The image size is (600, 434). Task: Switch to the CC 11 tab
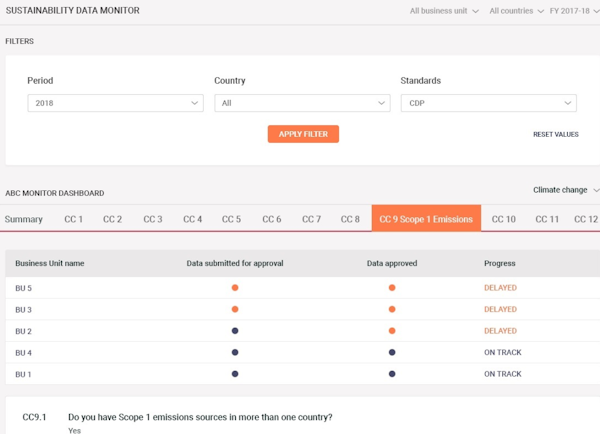pyautogui.click(x=547, y=219)
